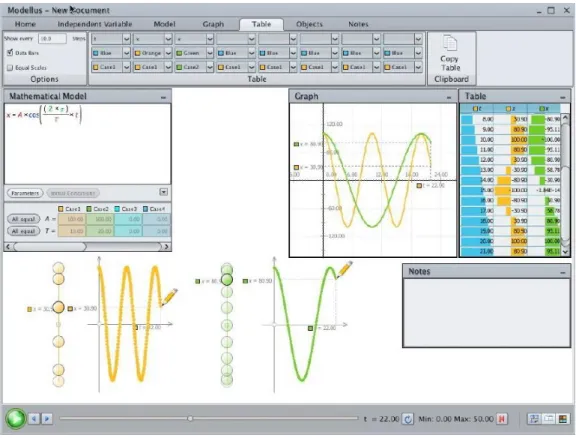Click the first layout icon in bottom-right corner

[534, 419]
